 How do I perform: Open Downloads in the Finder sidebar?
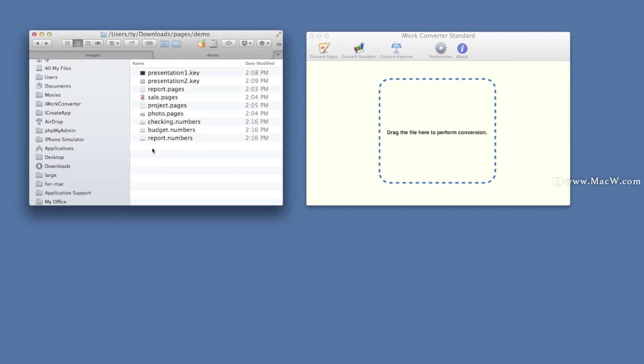(x=57, y=166)
